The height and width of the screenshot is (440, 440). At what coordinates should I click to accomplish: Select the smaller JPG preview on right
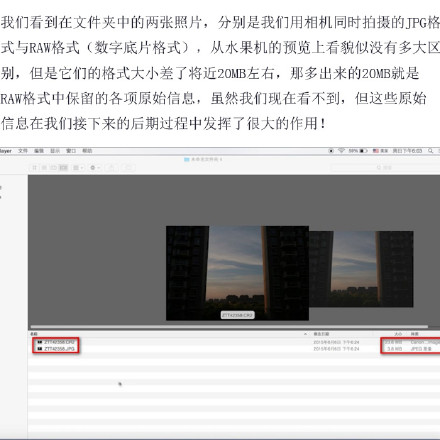click(x=361, y=269)
